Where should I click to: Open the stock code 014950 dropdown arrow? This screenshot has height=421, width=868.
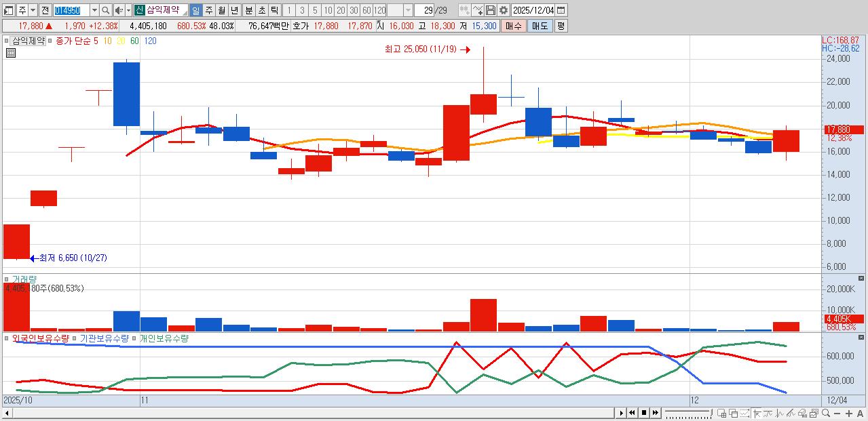[94, 10]
